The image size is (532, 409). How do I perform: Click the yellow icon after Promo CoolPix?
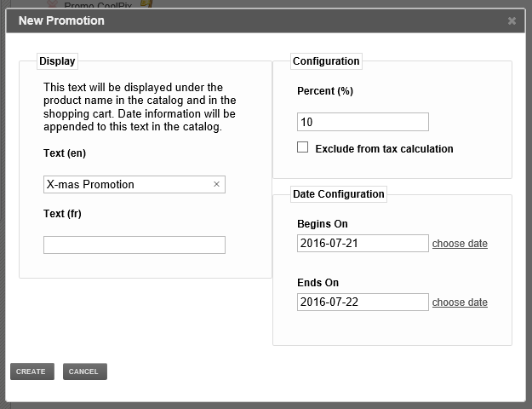coord(146,4)
